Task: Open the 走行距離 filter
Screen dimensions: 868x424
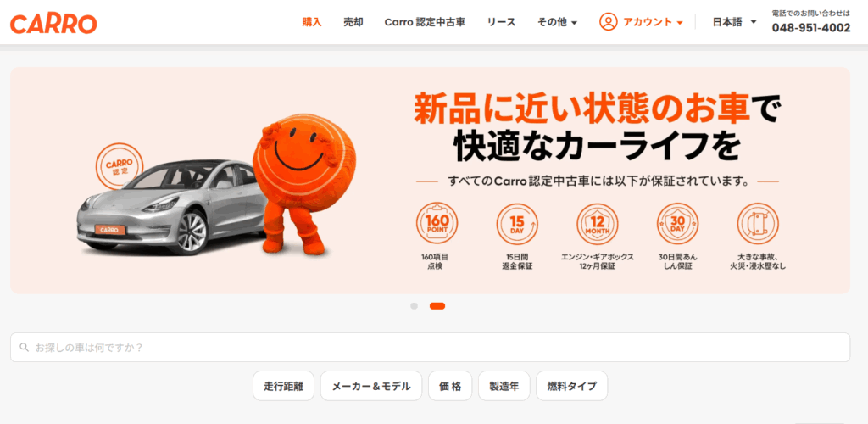Action: pos(283,386)
